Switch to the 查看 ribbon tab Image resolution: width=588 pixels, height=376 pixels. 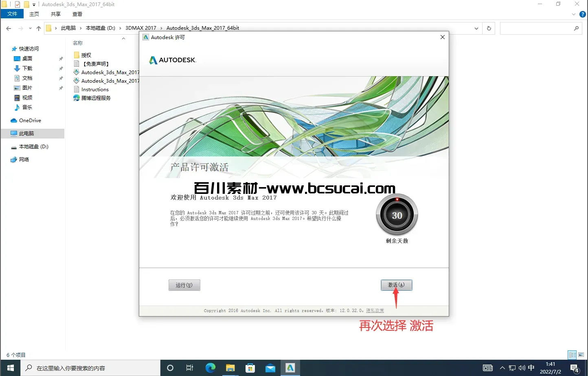[x=77, y=14]
